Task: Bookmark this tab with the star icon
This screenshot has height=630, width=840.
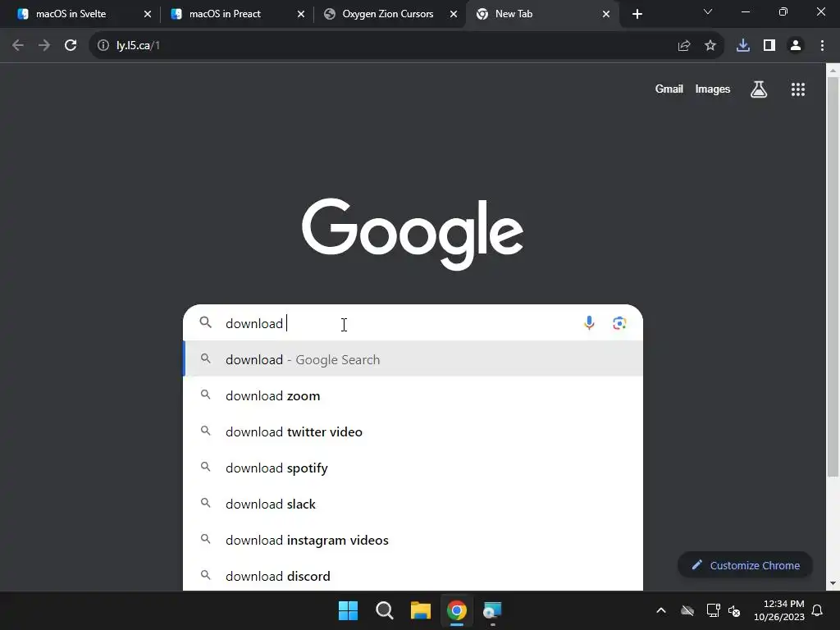Action: click(x=710, y=46)
